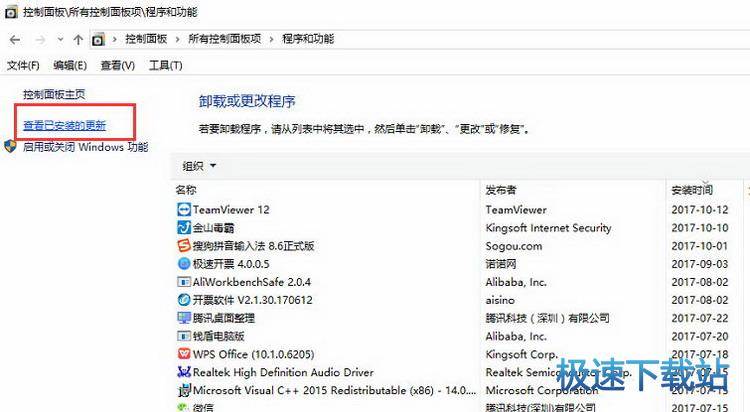Sort by the 发布者 column header
Viewport: 750px width, 412px height.
501,190
